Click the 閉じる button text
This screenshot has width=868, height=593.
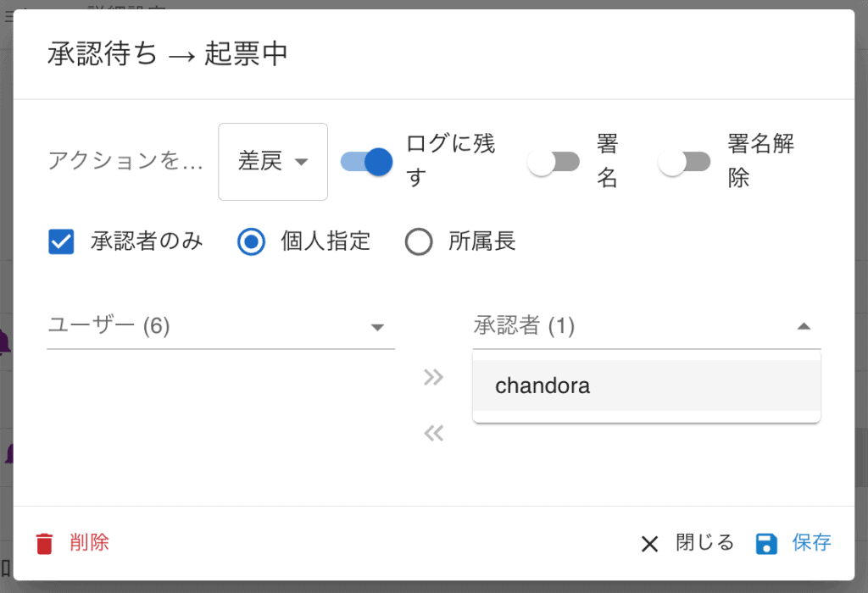pyautogui.click(x=704, y=543)
